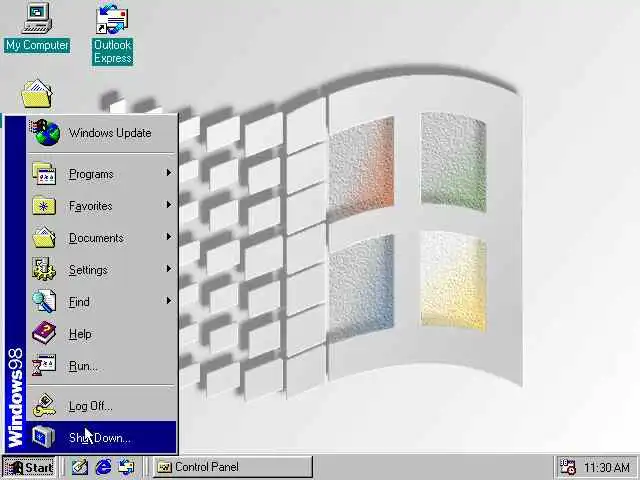
Task: Expand the Find submenu arrow
Action: coord(169,301)
